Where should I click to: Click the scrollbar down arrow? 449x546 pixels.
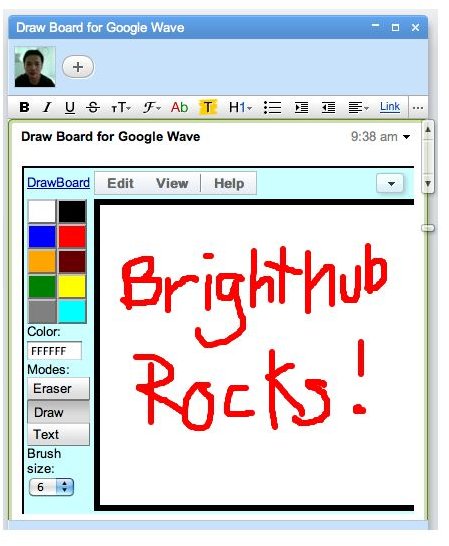pos(428,184)
